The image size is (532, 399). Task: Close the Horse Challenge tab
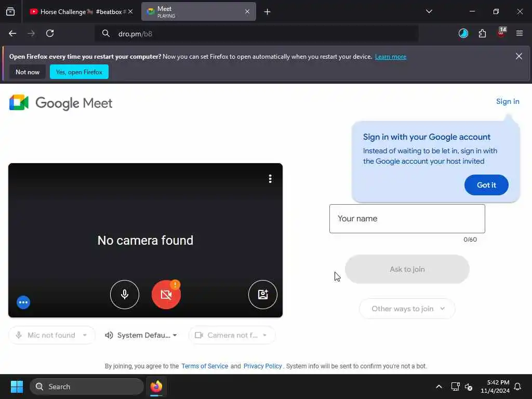[130, 12]
